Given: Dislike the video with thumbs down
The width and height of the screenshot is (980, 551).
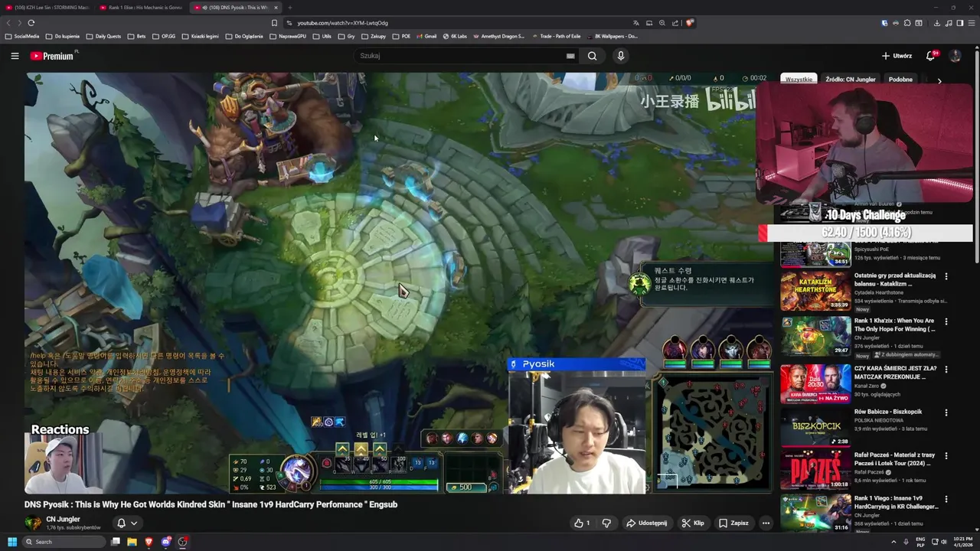Looking at the screenshot, I should pyautogui.click(x=606, y=523).
